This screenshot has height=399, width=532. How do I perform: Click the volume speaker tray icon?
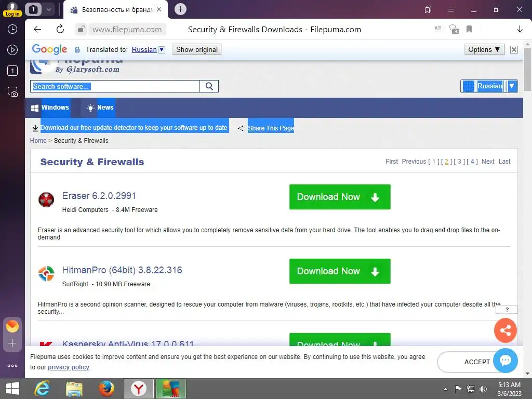pos(483,389)
